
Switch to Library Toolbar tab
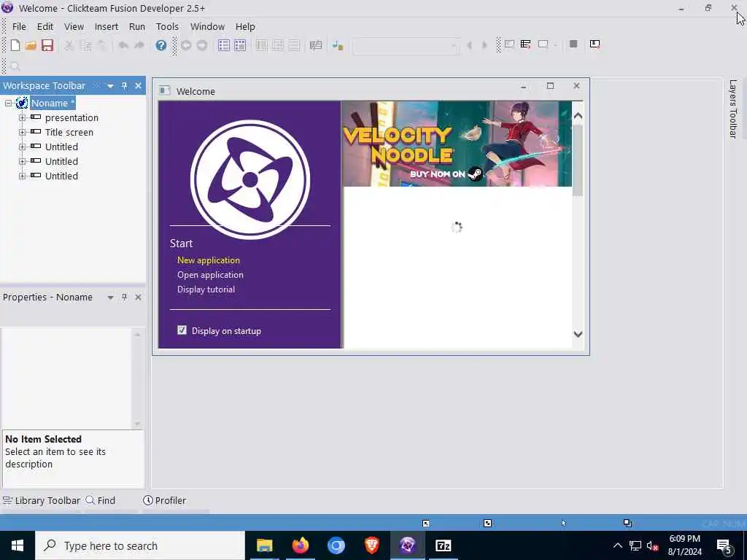42,500
